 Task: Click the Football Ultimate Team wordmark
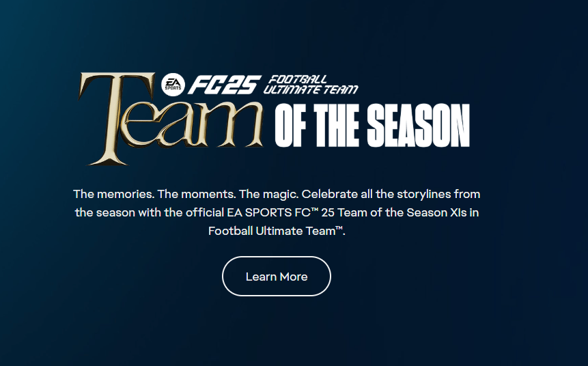point(311,85)
